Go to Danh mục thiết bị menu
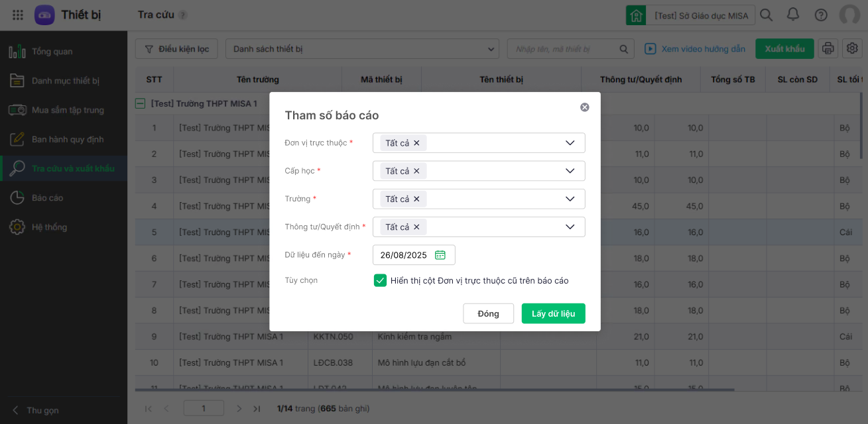This screenshot has width=868, height=424. [65, 81]
